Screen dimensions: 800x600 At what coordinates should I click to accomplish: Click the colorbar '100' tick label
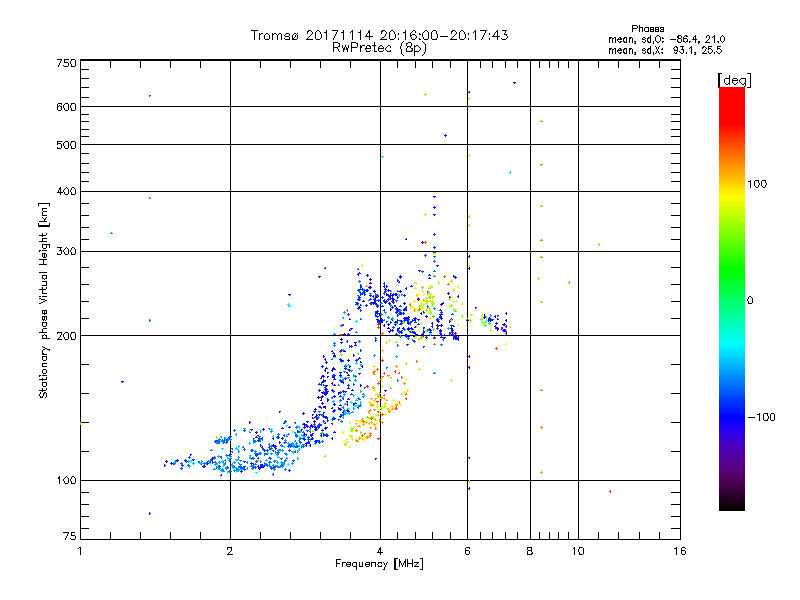pyautogui.click(x=757, y=184)
